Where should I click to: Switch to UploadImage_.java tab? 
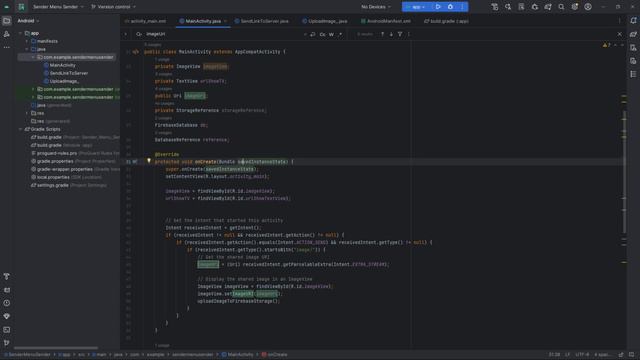(x=324, y=21)
